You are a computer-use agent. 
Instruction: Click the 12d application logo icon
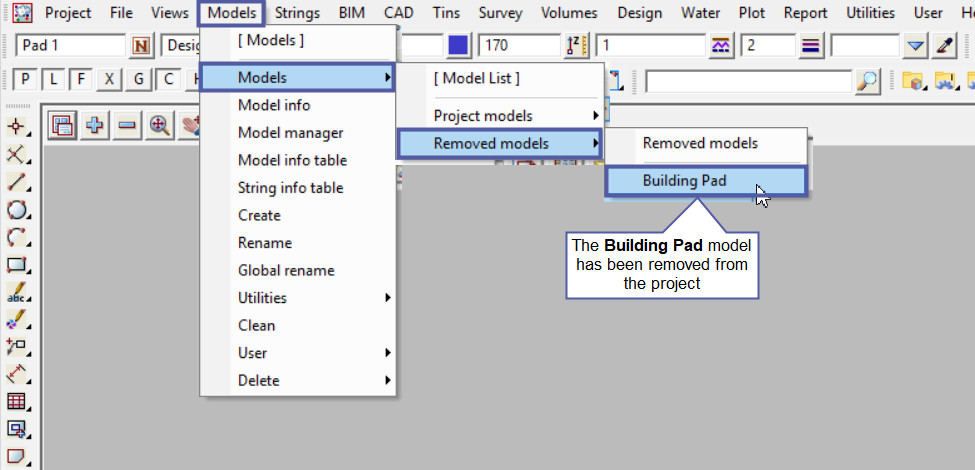[x=22, y=12]
